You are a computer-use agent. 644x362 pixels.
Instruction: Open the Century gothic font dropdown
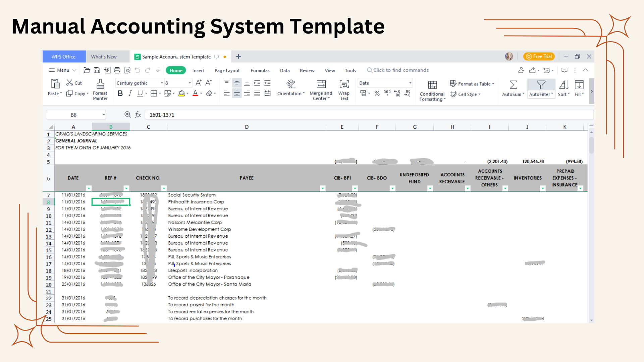(162, 83)
